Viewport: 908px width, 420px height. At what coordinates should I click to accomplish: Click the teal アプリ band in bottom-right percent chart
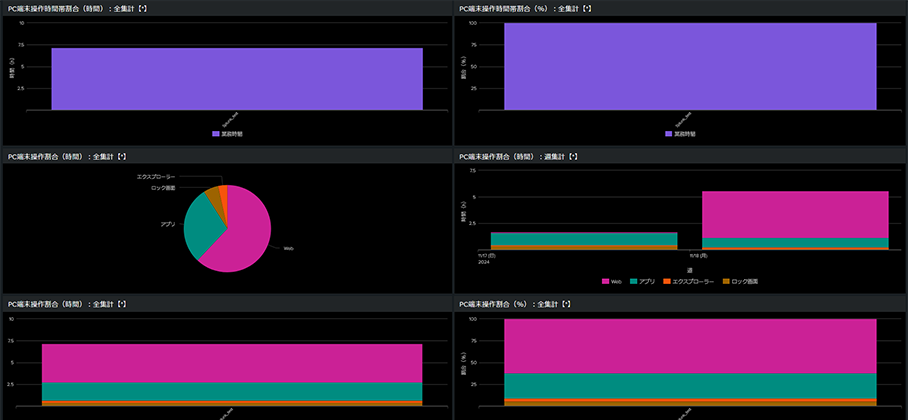pos(690,386)
